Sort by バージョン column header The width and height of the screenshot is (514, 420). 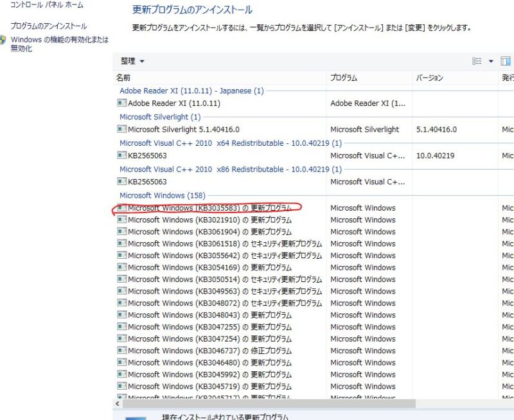pos(429,78)
